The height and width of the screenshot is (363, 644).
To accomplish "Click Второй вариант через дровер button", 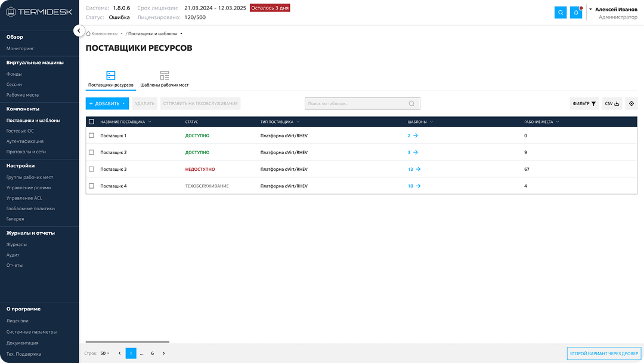I will [603, 353].
